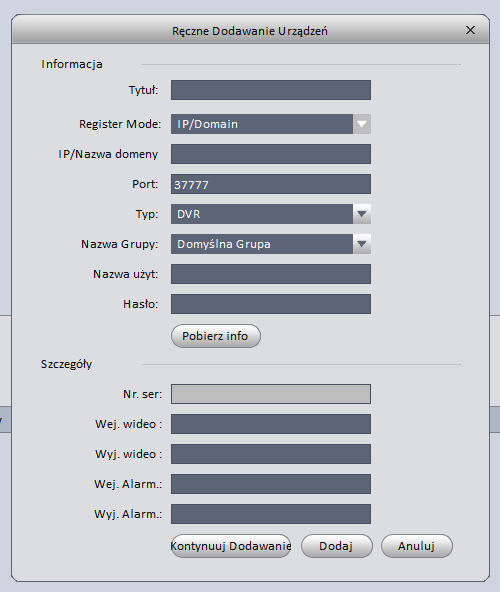500x592 pixels.
Task: Click the Kontynuuj Dodawanie button
Action: (x=231, y=546)
